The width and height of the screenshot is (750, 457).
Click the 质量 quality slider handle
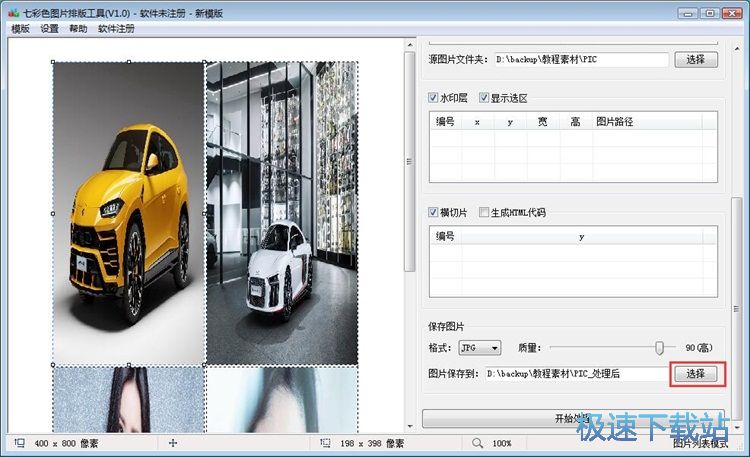(660, 347)
